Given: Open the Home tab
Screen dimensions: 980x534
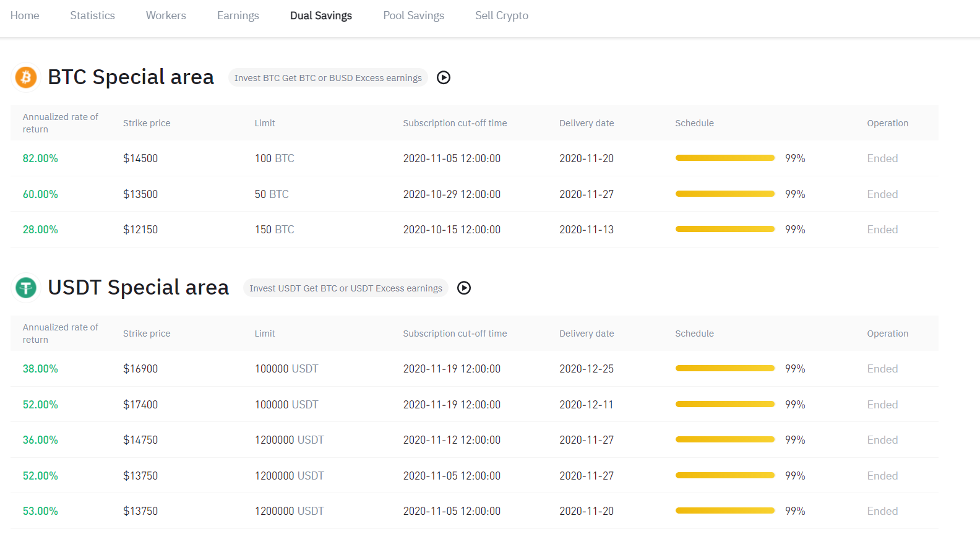Looking at the screenshot, I should [x=25, y=15].
